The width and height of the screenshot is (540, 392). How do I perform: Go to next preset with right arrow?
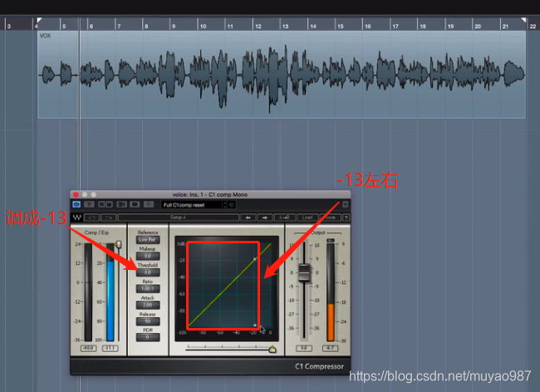(x=264, y=218)
